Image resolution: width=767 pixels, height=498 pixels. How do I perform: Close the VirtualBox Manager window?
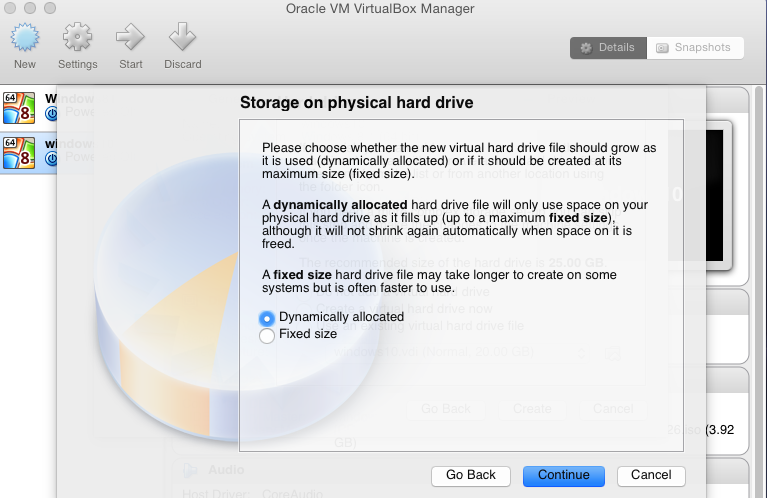(9, 10)
